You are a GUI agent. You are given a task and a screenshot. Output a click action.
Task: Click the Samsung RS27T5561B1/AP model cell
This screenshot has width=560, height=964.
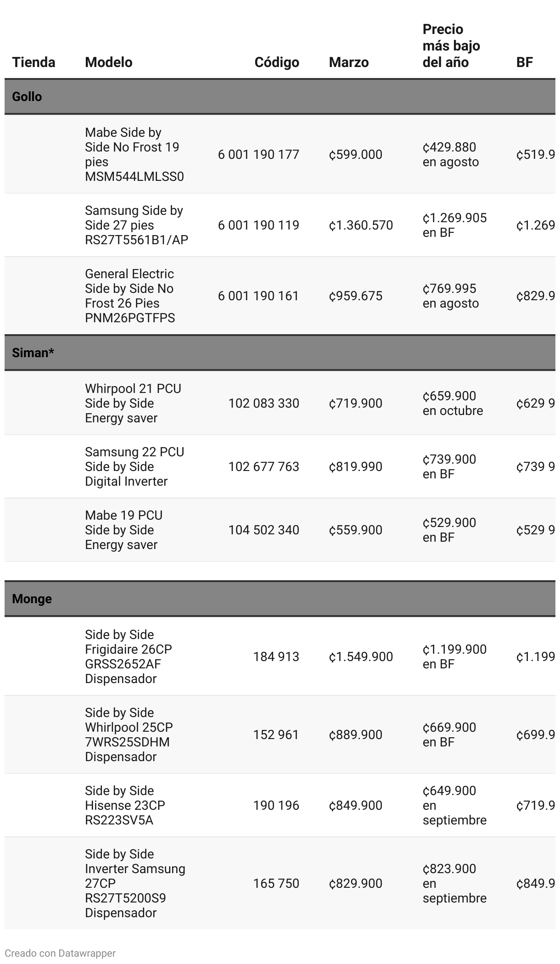[136, 225]
